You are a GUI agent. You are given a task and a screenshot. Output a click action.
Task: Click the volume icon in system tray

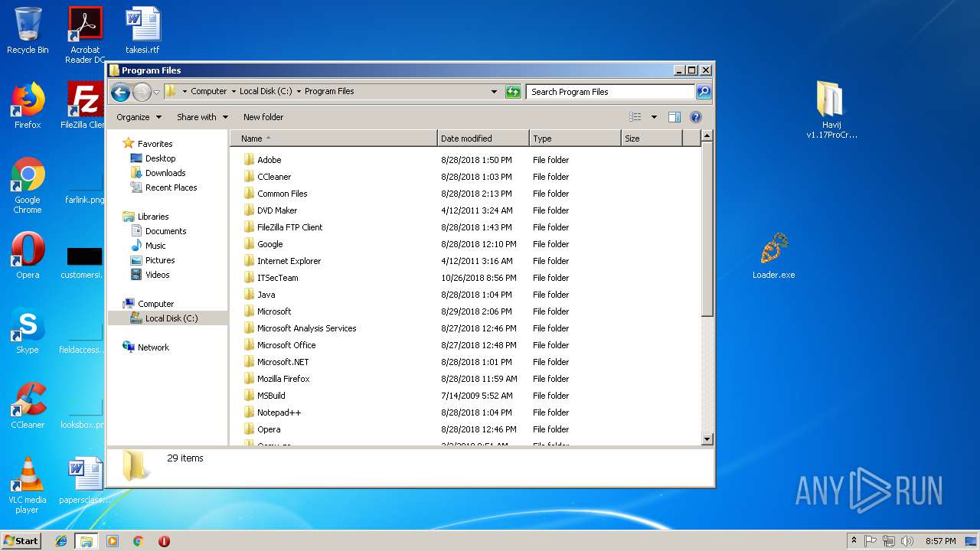tap(906, 541)
